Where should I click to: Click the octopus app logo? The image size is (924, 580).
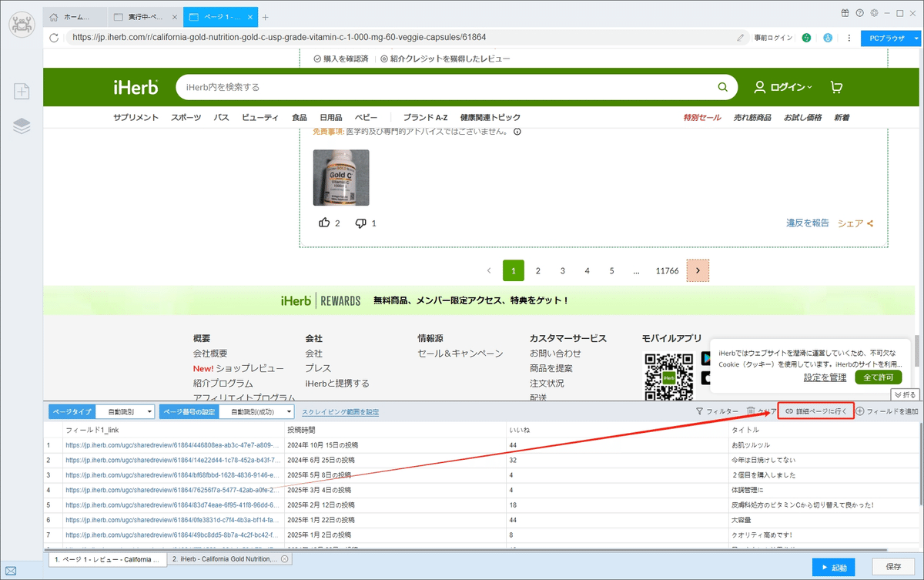[x=22, y=23]
